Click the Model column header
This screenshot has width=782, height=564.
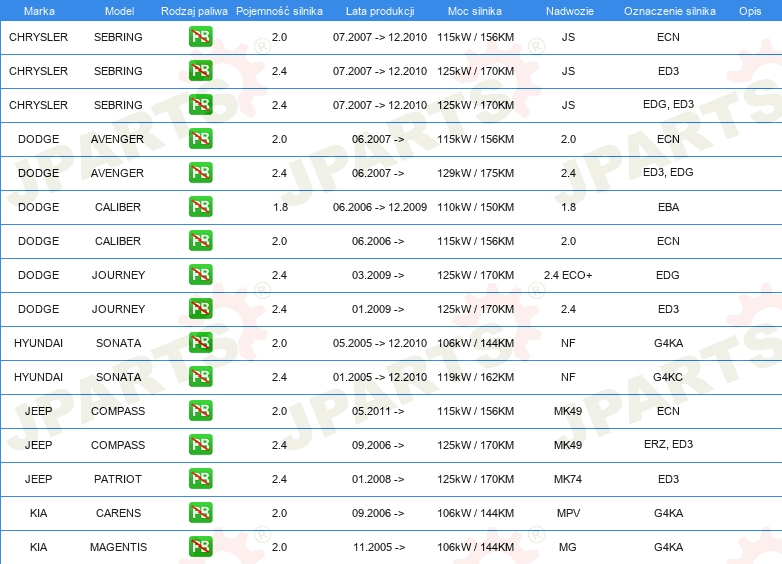pos(118,11)
